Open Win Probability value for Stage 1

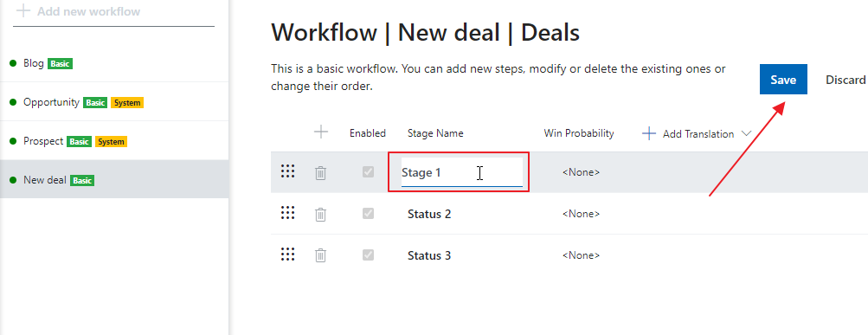[581, 172]
